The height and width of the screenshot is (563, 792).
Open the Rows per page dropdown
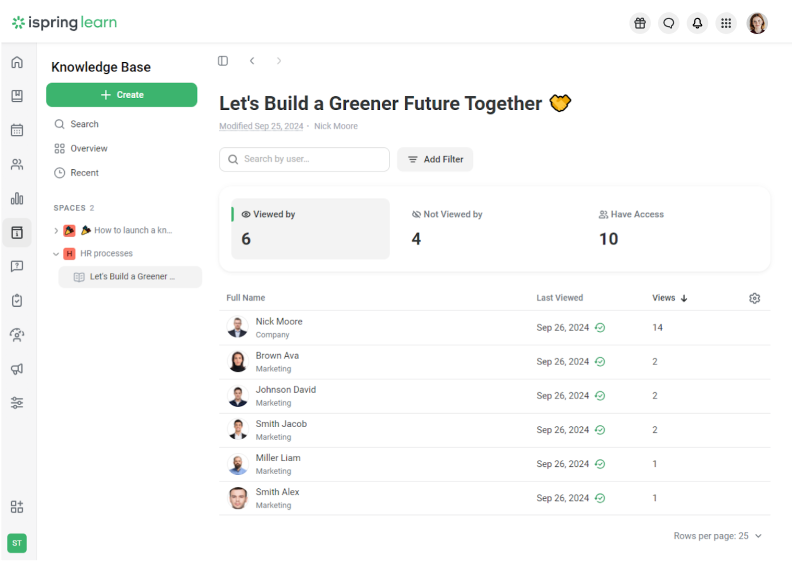(718, 536)
